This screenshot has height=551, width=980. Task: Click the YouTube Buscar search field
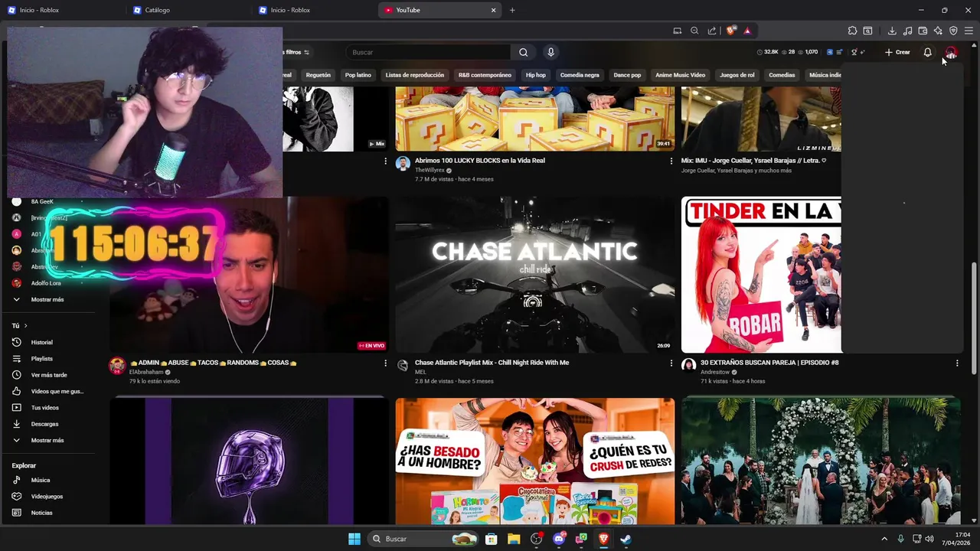(x=429, y=52)
